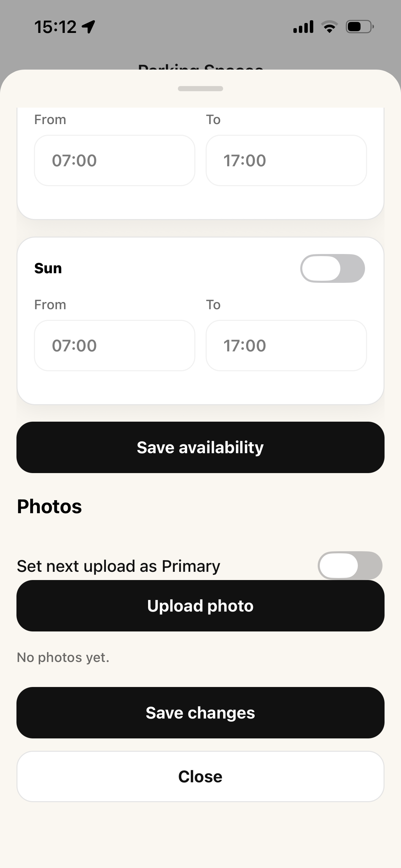The height and width of the screenshot is (868, 401).
Task: Grab the sheet drag handle
Action: coord(200,88)
